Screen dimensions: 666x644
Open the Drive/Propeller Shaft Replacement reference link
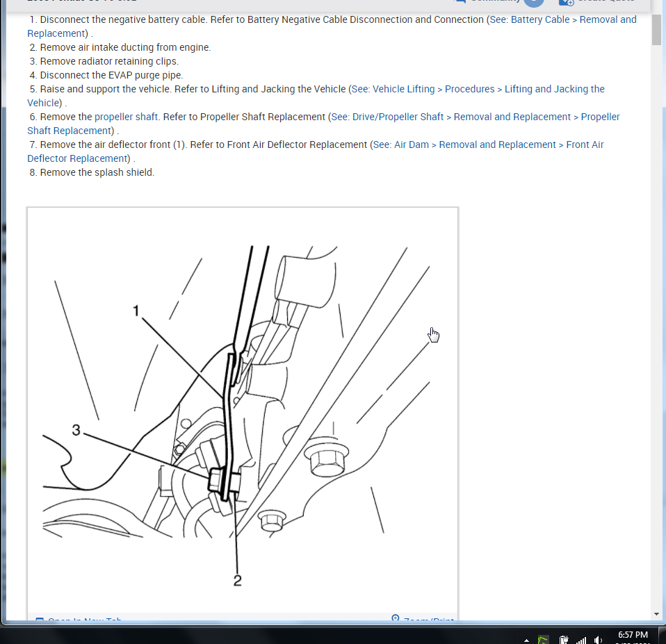476,117
